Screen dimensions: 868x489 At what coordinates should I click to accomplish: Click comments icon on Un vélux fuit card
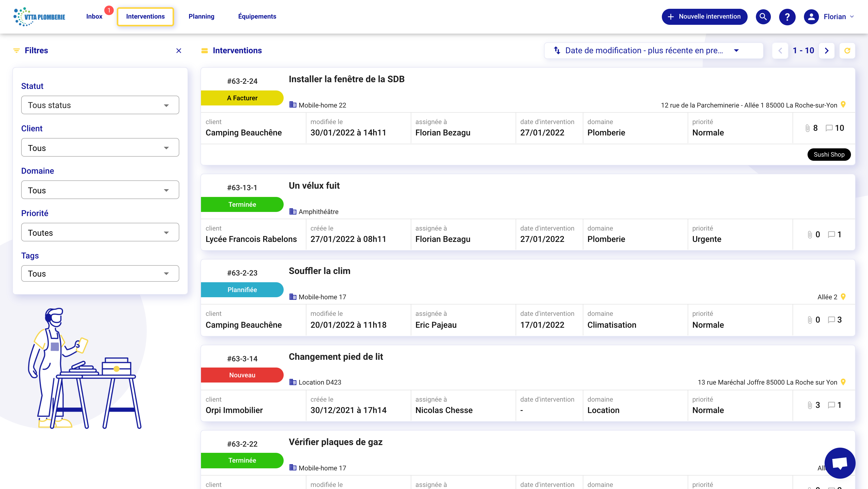point(831,235)
